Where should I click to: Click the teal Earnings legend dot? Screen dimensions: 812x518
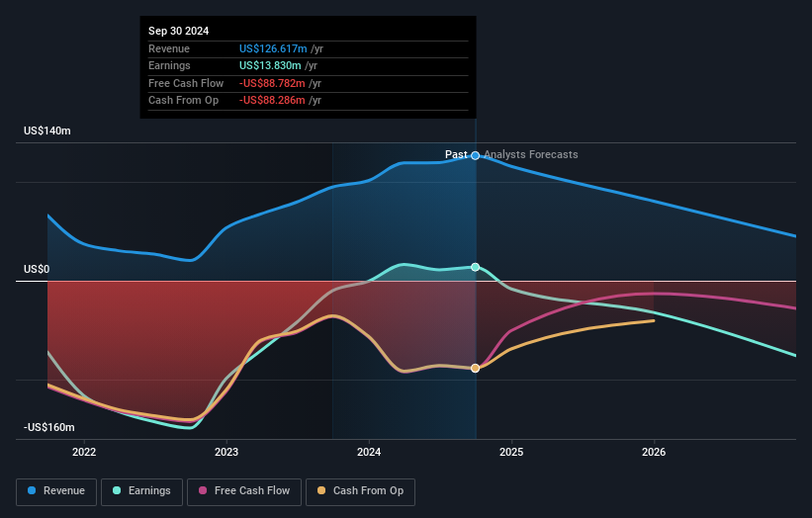coord(117,490)
